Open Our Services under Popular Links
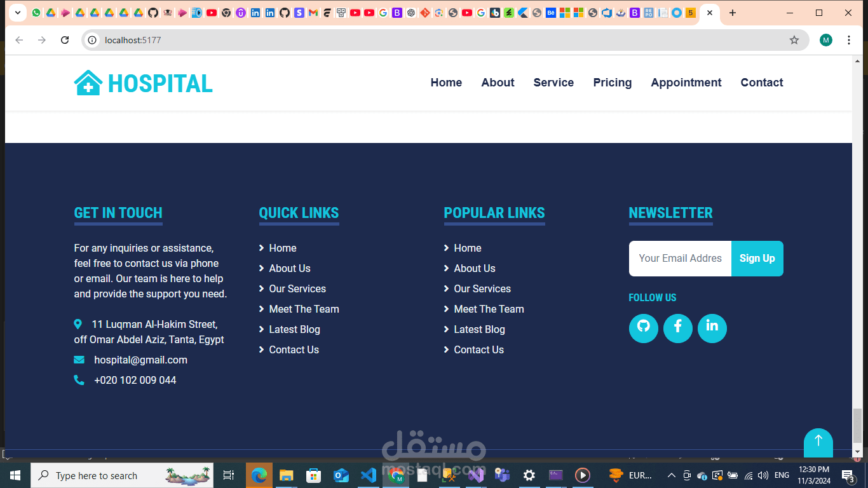Viewport: 868px width, 488px height. click(x=482, y=288)
